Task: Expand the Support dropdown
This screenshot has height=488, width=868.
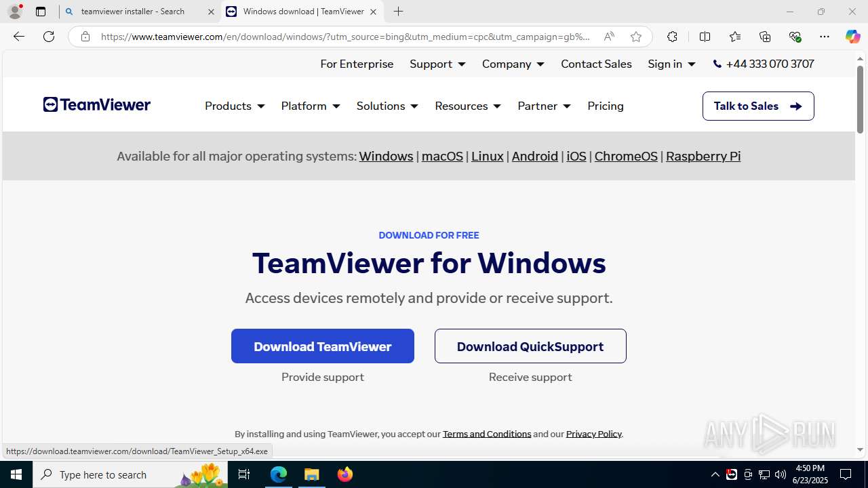Action: (437, 64)
